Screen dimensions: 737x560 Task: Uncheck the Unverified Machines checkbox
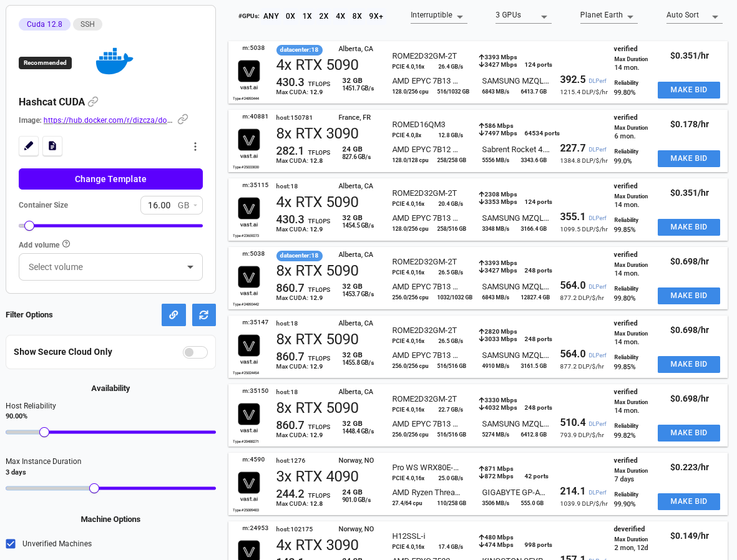pyautogui.click(x=11, y=544)
